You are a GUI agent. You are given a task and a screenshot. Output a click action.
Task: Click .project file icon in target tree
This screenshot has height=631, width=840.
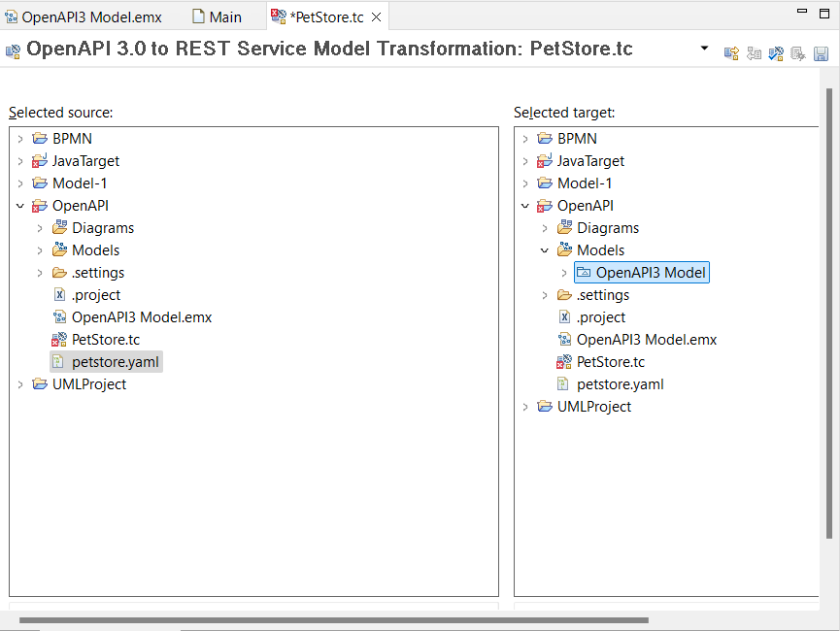564,317
